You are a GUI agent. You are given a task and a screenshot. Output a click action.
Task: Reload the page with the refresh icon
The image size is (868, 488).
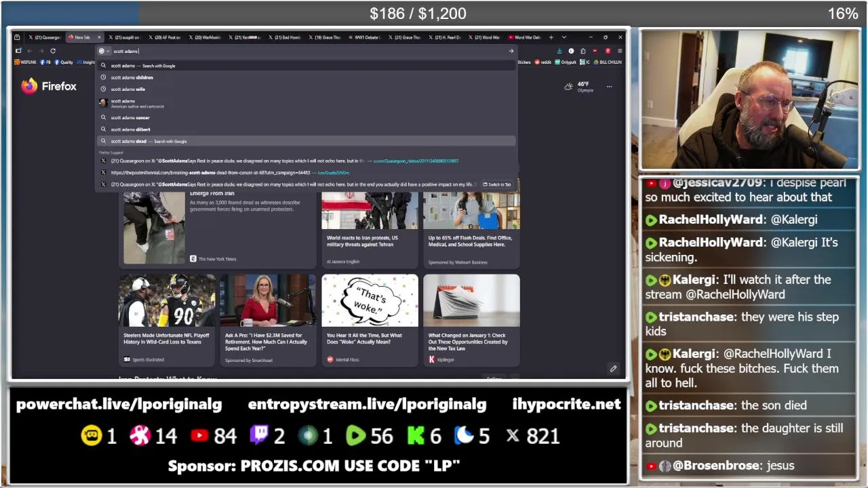[53, 51]
